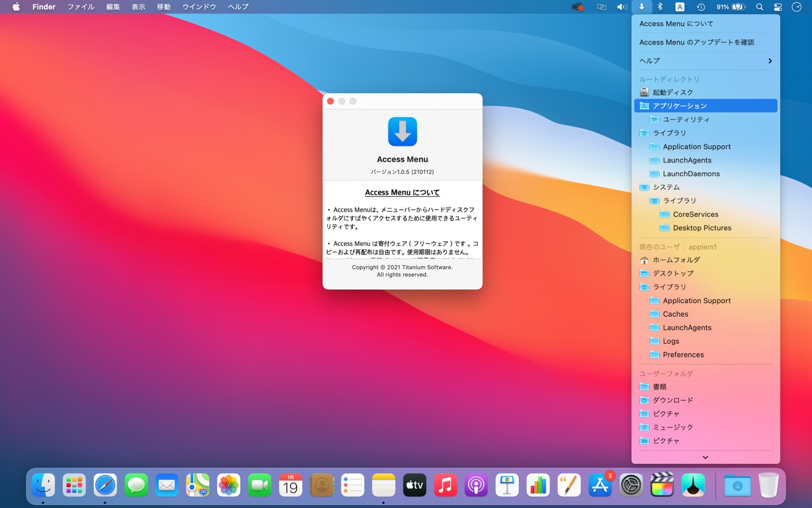Open the Trash in the Dock
The image size is (812, 508).
(x=769, y=485)
